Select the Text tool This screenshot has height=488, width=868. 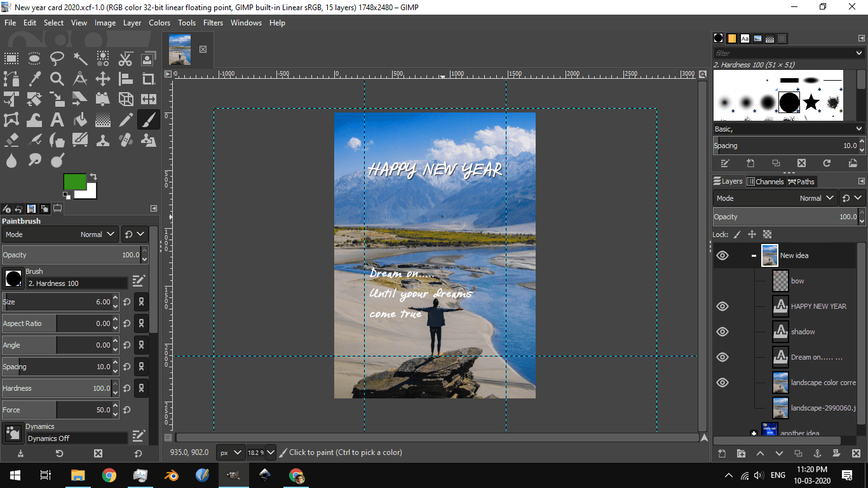pyautogui.click(x=57, y=119)
